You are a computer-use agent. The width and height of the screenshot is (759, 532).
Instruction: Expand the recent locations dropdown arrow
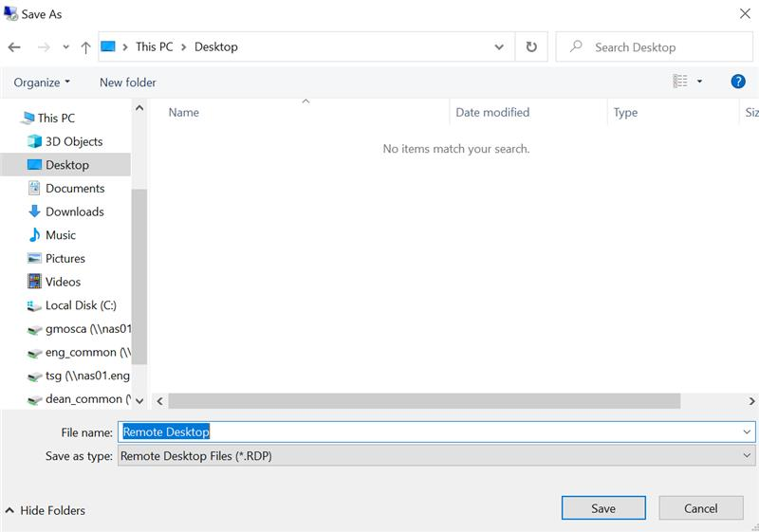pos(65,47)
